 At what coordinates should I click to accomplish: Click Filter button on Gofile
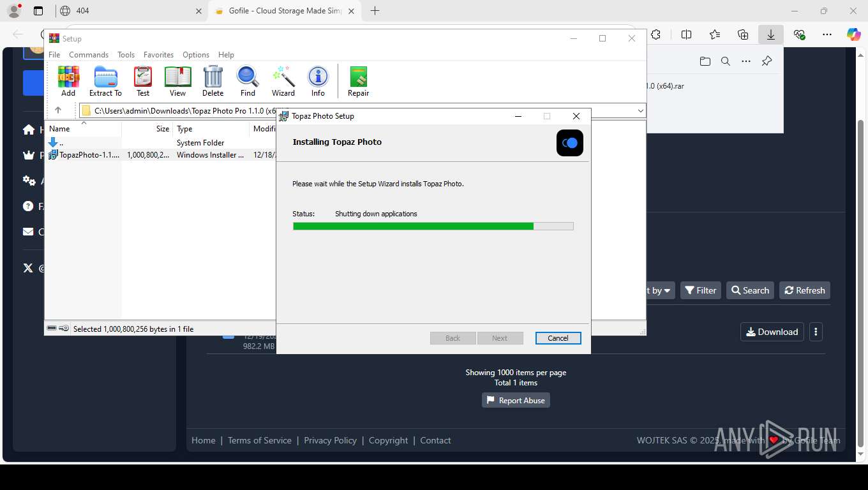point(700,290)
